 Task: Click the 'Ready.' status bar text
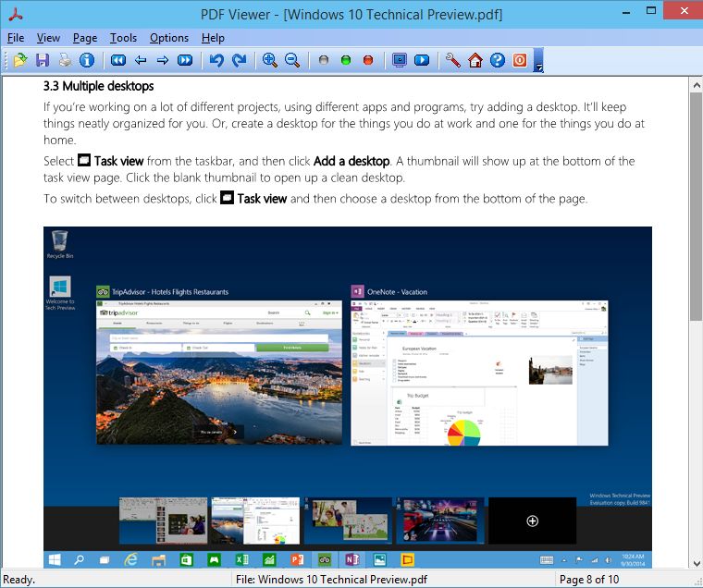pyautogui.click(x=18, y=580)
